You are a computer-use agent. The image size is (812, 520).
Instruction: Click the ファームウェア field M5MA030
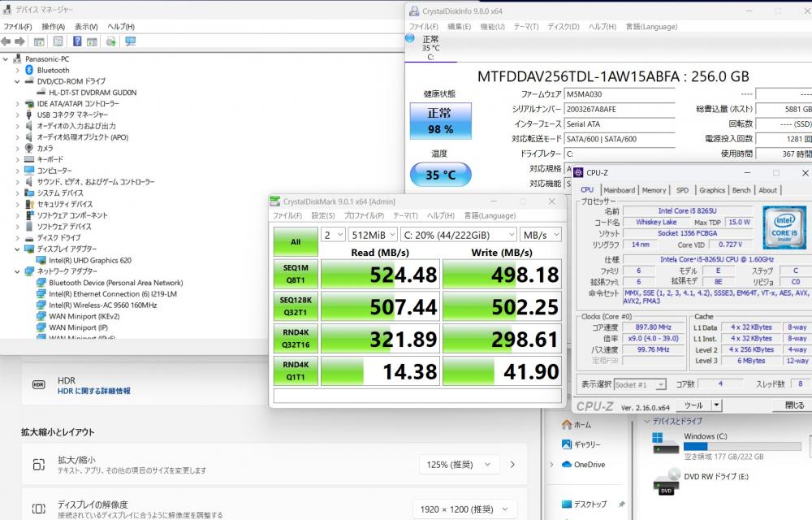620,94
